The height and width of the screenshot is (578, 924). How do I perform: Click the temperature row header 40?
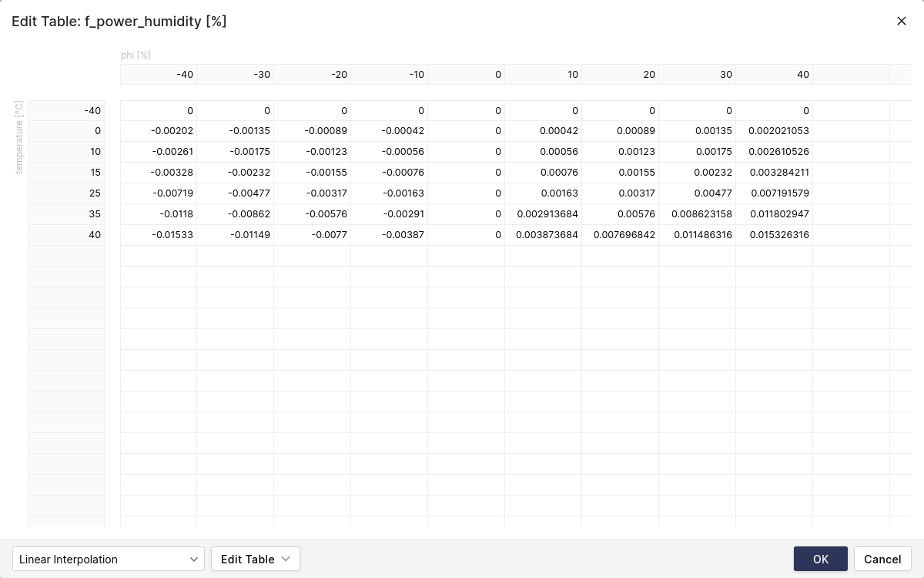pyautogui.click(x=66, y=235)
